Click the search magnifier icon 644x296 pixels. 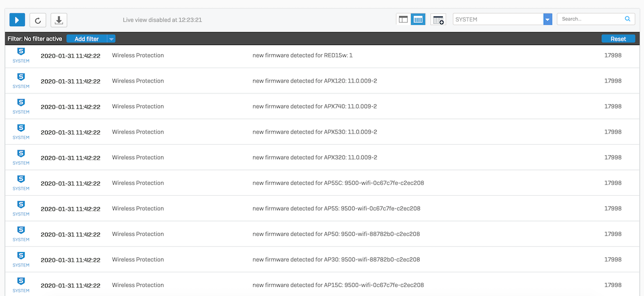628,19
